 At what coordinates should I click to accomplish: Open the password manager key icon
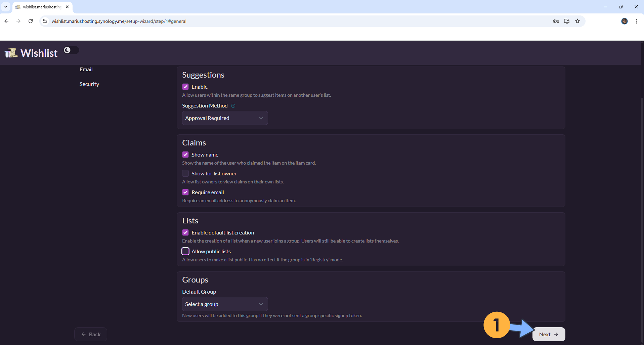(x=556, y=21)
